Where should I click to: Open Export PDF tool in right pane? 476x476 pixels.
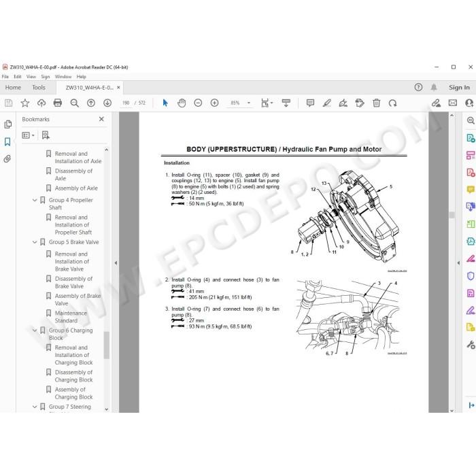click(x=471, y=138)
